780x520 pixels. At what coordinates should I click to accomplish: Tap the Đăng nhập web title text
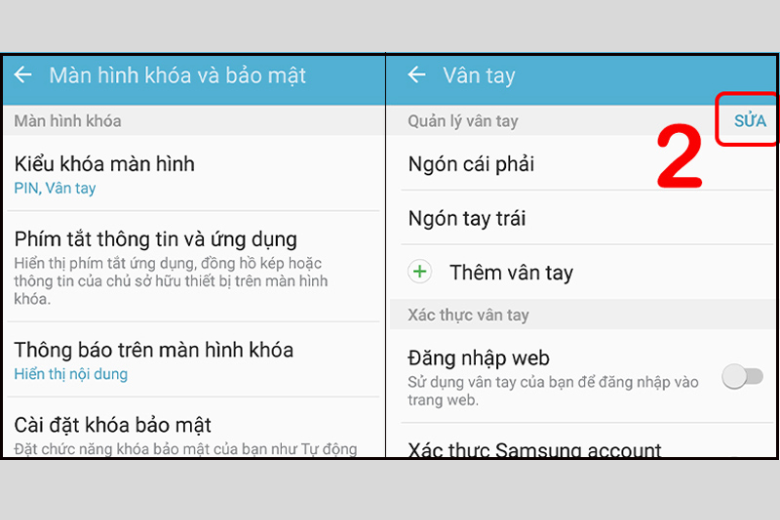click(x=479, y=357)
